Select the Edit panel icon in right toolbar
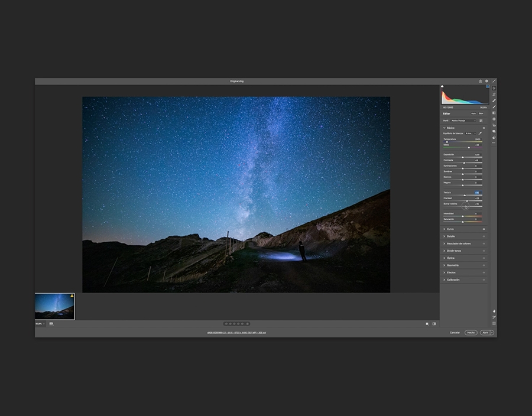 494,88
